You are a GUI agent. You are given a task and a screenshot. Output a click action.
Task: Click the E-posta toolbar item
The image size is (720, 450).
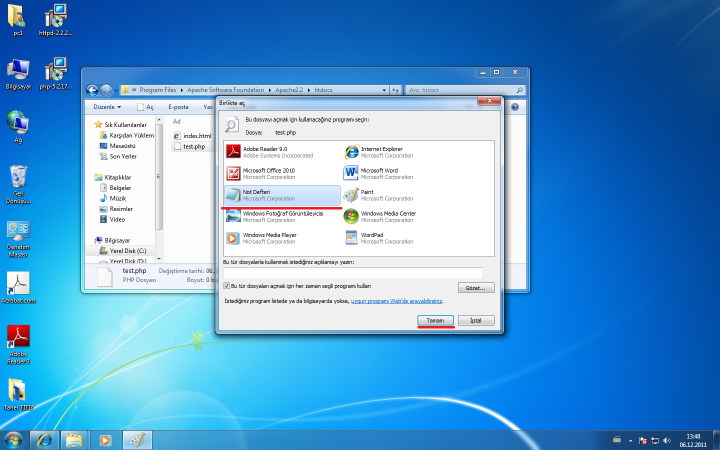point(178,106)
